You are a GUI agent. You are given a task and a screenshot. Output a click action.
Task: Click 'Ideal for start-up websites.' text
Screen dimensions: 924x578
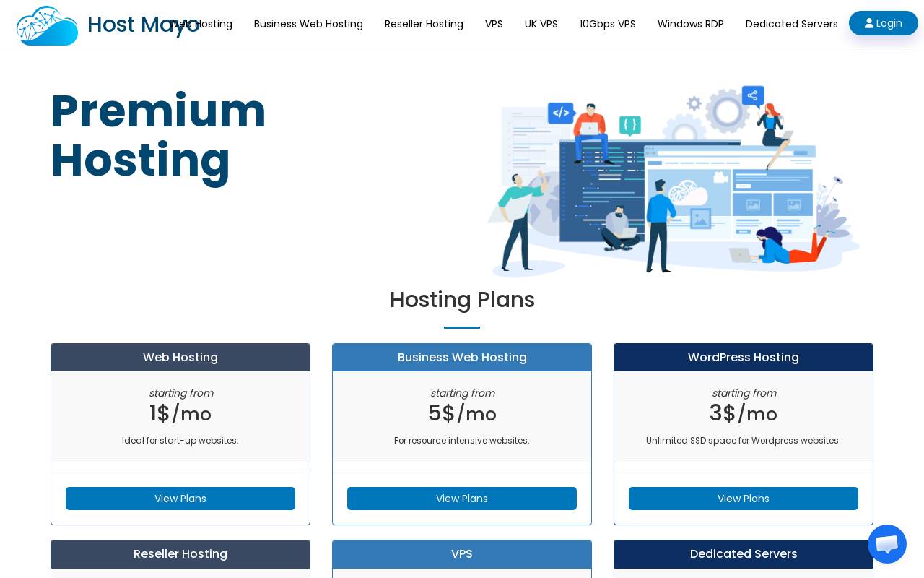(x=180, y=441)
